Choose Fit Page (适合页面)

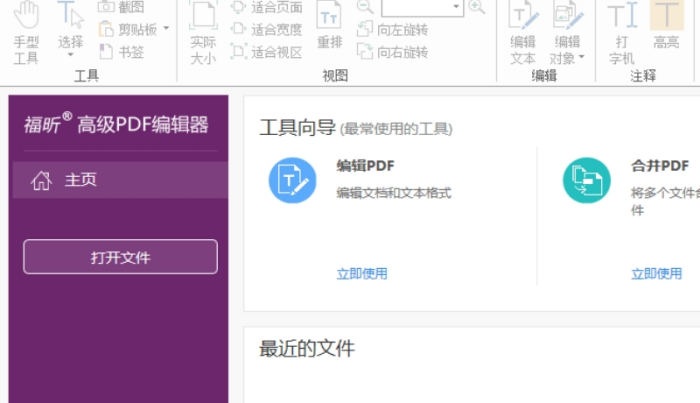click(x=267, y=7)
